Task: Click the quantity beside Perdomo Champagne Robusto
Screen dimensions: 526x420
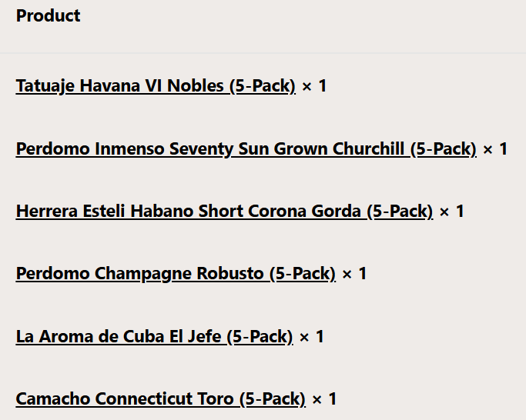Action: [x=354, y=274]
